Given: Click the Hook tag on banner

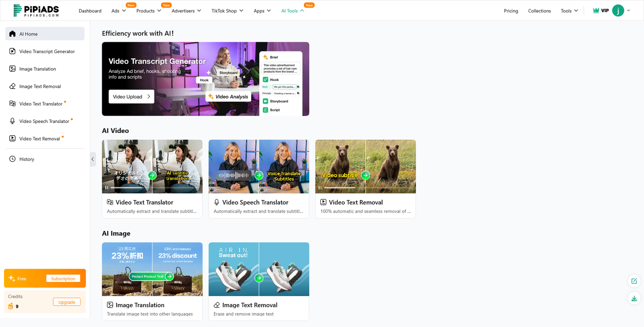Looking at the screenshot, I should (x=204, y=80).
